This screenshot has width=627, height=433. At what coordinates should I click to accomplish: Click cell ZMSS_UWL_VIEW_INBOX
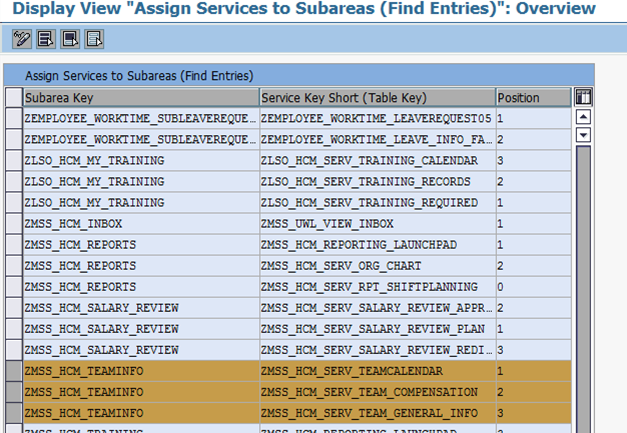(x=377, y=223)
